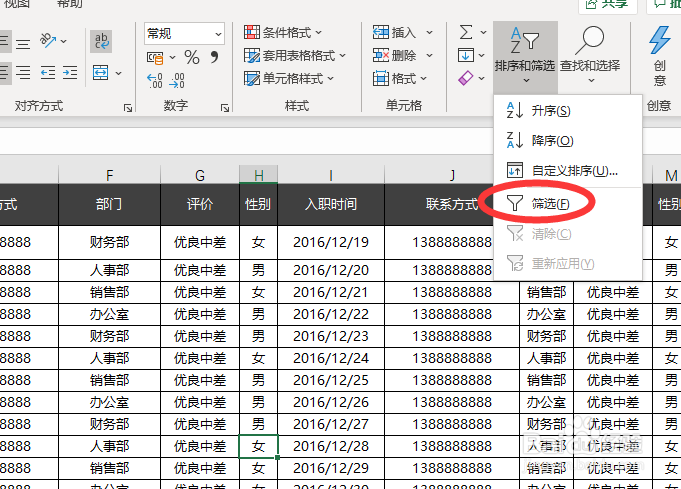
Task: Select column I header
Action: tap(331, 175)
